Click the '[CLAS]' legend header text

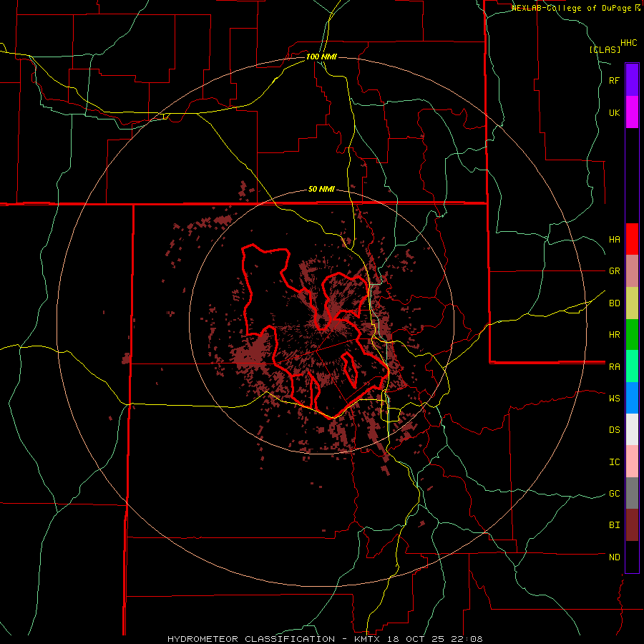pos(605,50)
